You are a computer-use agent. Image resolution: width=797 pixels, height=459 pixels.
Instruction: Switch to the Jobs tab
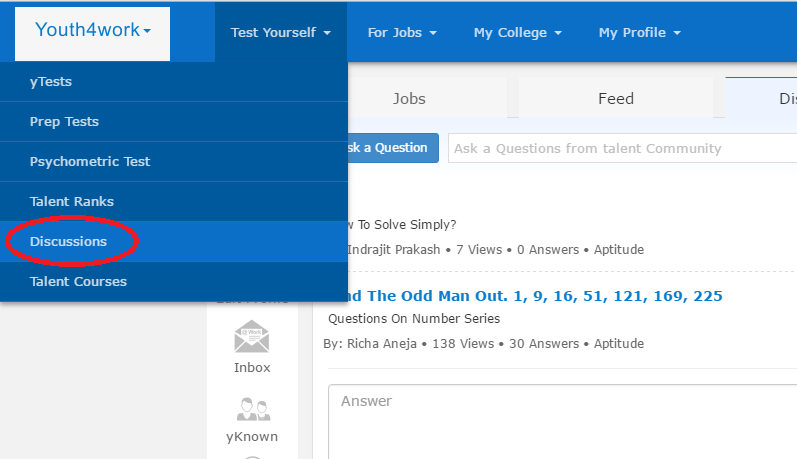[427, 98]
